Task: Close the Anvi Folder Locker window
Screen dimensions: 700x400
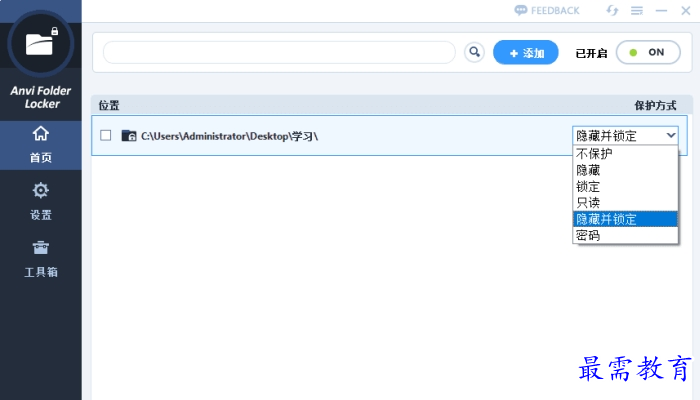Action: [686, 10]
